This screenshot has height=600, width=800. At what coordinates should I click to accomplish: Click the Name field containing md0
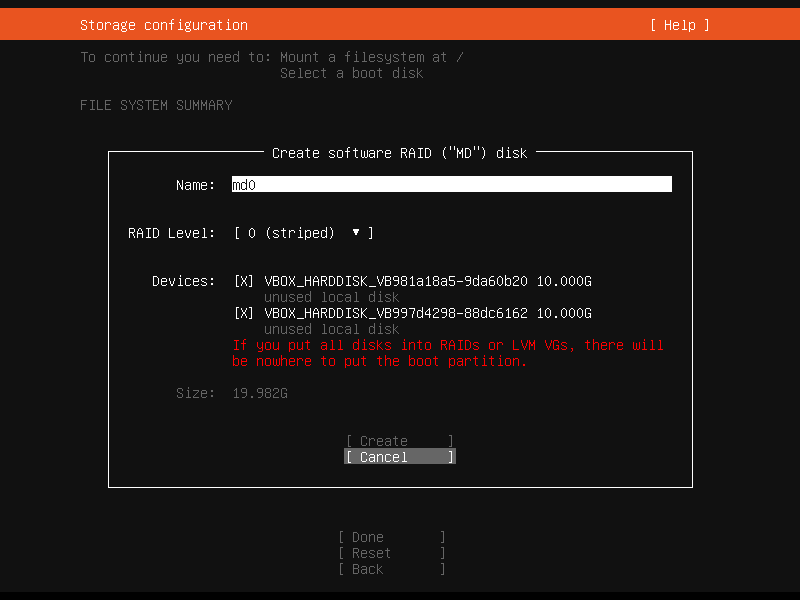tap(450, 185)
